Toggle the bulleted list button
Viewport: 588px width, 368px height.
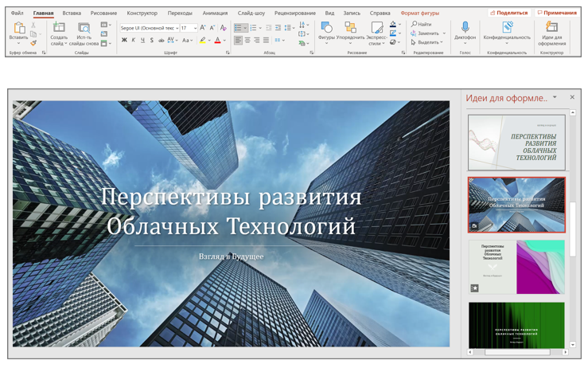(238, 28)
